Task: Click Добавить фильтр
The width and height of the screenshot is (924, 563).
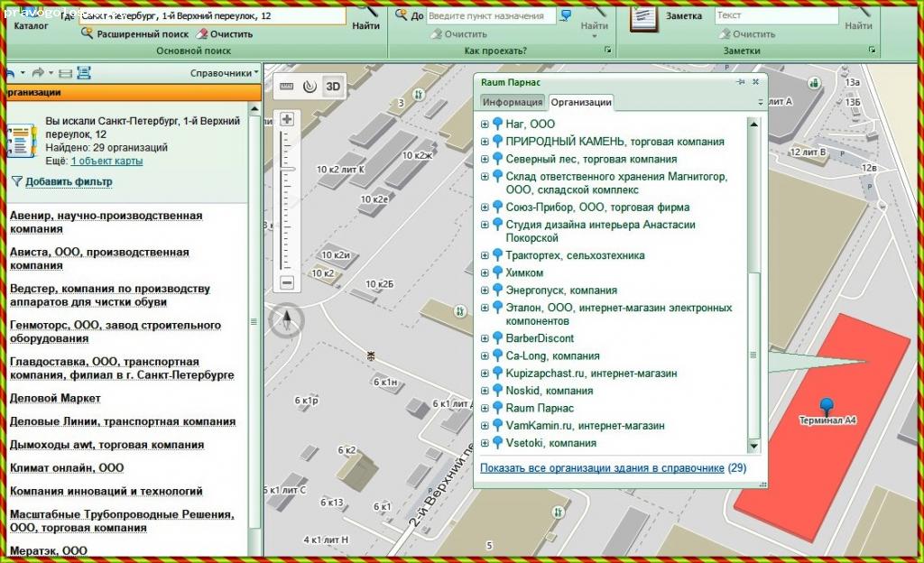Action: 68,181
